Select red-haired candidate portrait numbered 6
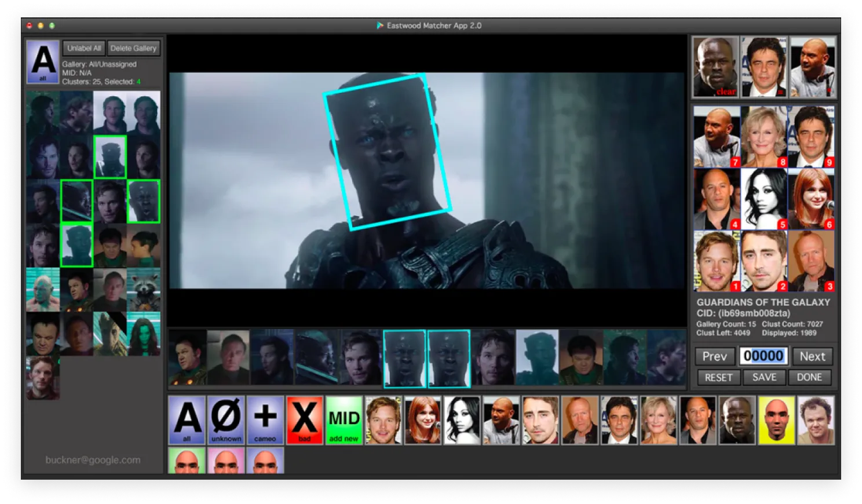862x504 pixels. pos(811,199)
